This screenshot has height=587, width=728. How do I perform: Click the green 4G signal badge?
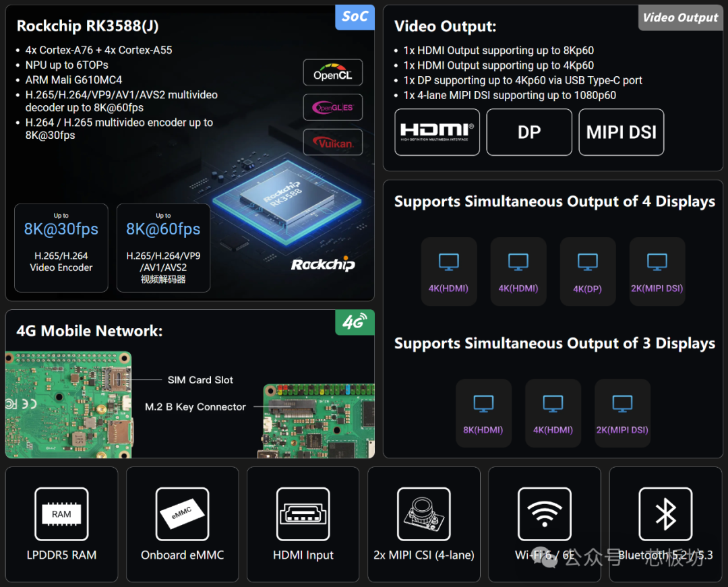point(355,322)
